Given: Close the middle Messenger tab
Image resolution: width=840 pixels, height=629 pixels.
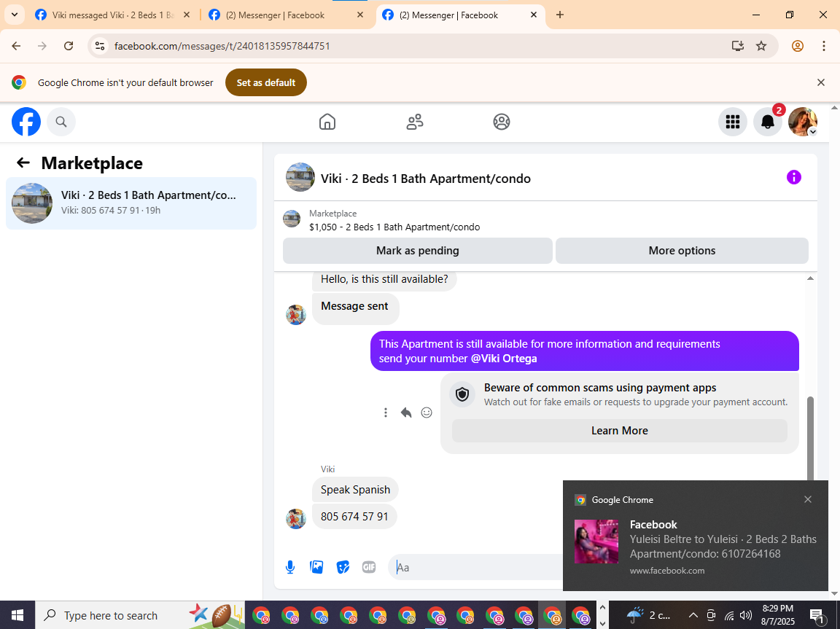Looking at the screenshot, I should [x=360, y=15].
